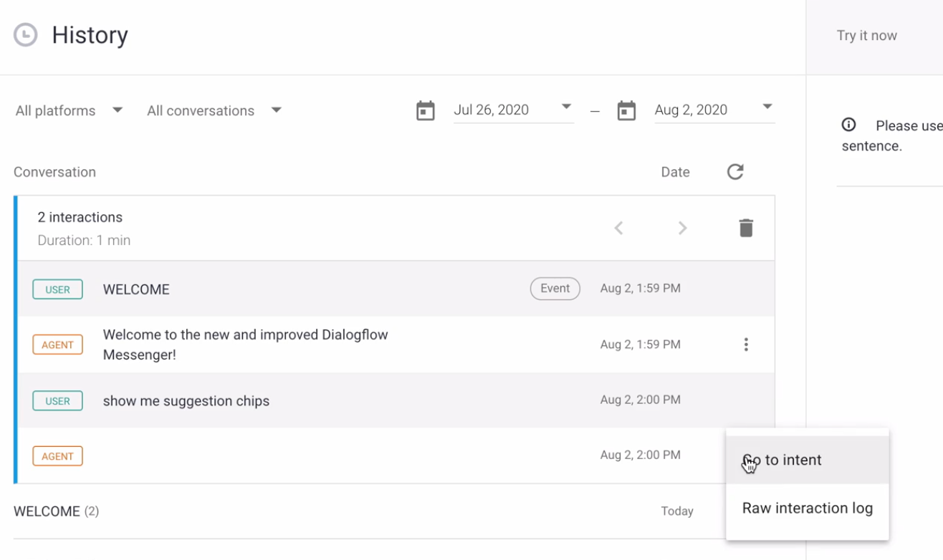Viewport: 943px width, 560px height.
Task: Open the three-dot options menu on the agent message
Action: (746, 344)
